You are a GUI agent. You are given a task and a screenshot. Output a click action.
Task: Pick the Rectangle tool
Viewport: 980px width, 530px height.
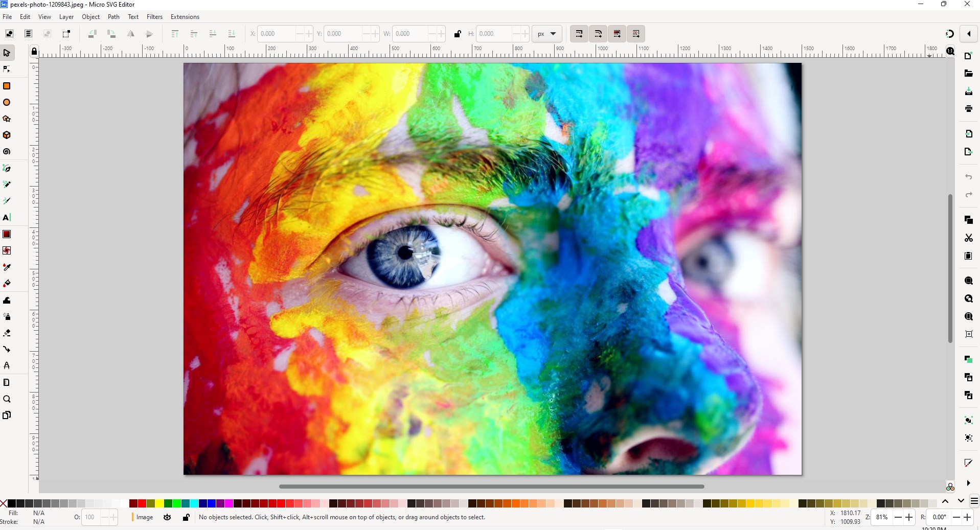coord(7,86)
